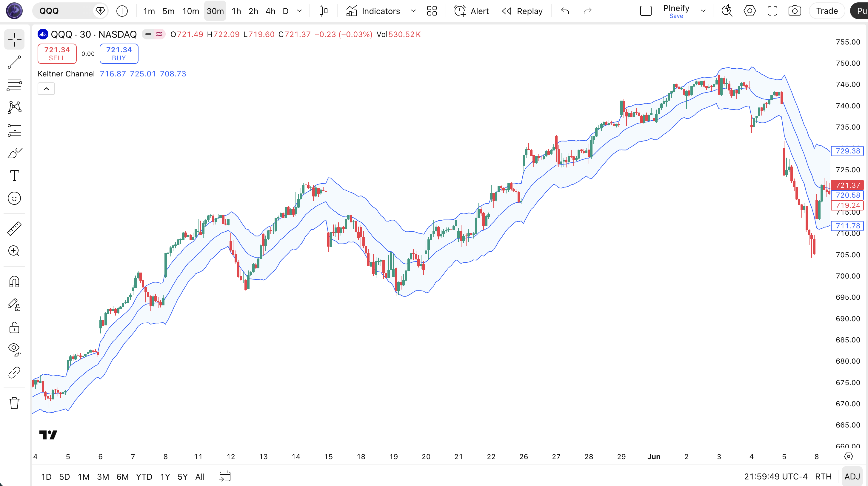
Task: Expand the layout manage dropdown arrow
Action: click(703, 11)
